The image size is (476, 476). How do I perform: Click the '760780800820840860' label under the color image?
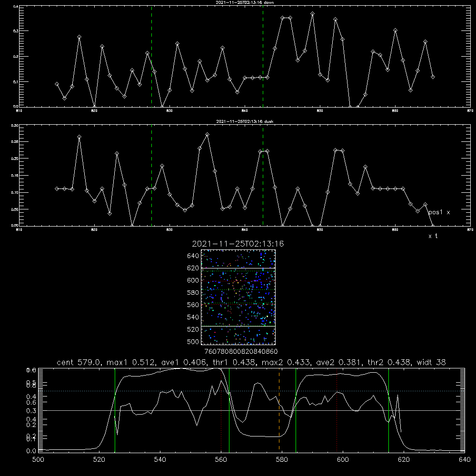(241, 352)
